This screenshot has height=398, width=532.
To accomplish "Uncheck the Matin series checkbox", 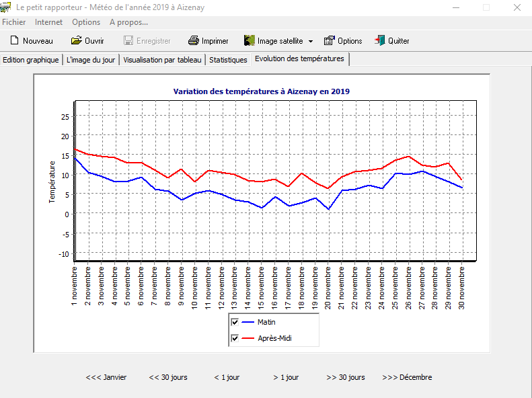I will click(x=235, y=322).
